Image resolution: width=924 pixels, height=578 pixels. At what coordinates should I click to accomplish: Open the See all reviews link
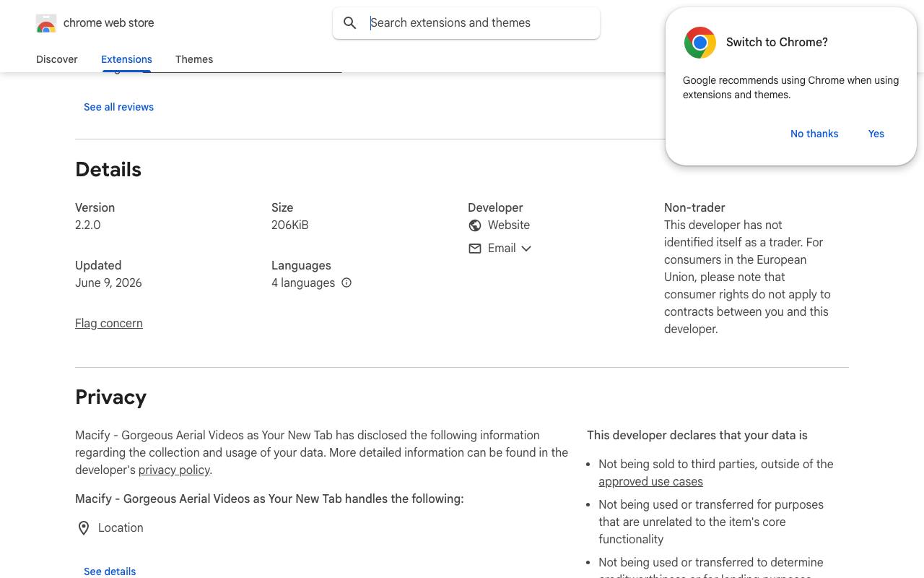coord(119,107)
